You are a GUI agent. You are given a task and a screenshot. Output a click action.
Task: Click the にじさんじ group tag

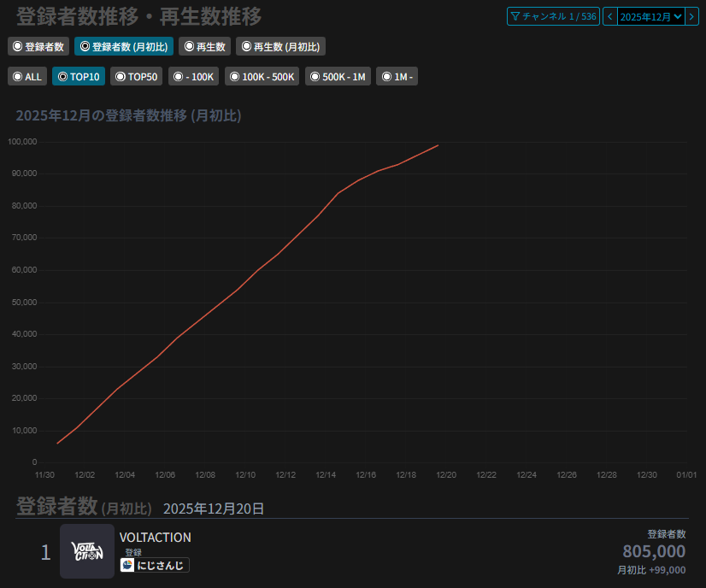click(x=155, y=565)
